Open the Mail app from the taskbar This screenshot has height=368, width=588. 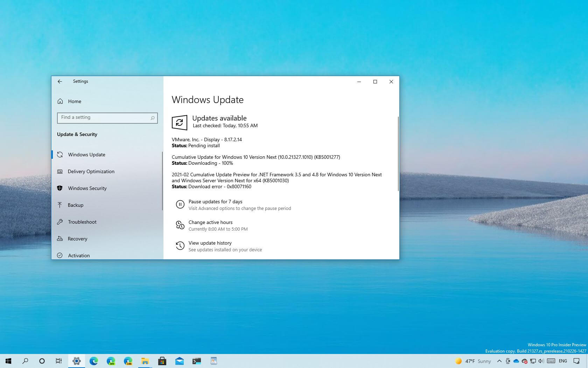click(x=179, y=361)
